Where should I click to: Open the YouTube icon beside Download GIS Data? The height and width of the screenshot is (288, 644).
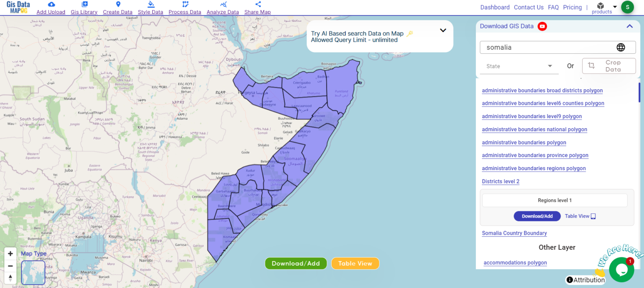tap(542, 26)
